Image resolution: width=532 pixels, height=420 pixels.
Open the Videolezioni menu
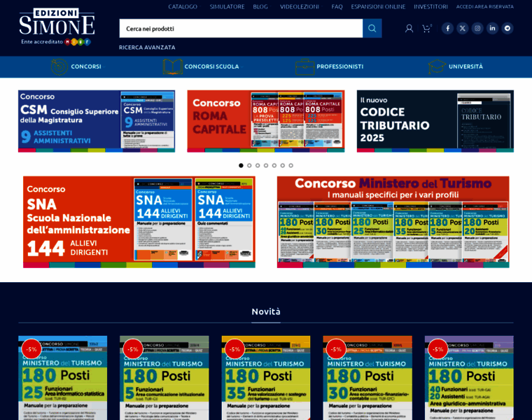click(300, 7)
